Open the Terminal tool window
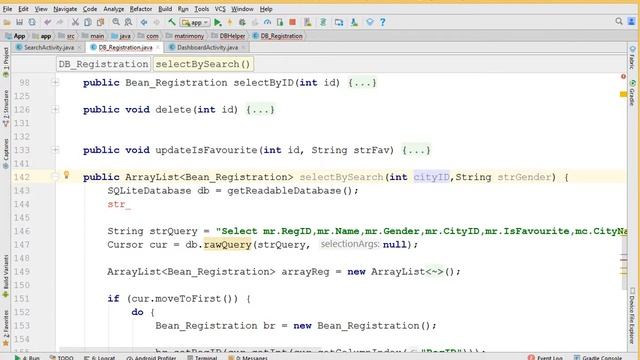The image size is (640, 360). click(202, 358)
